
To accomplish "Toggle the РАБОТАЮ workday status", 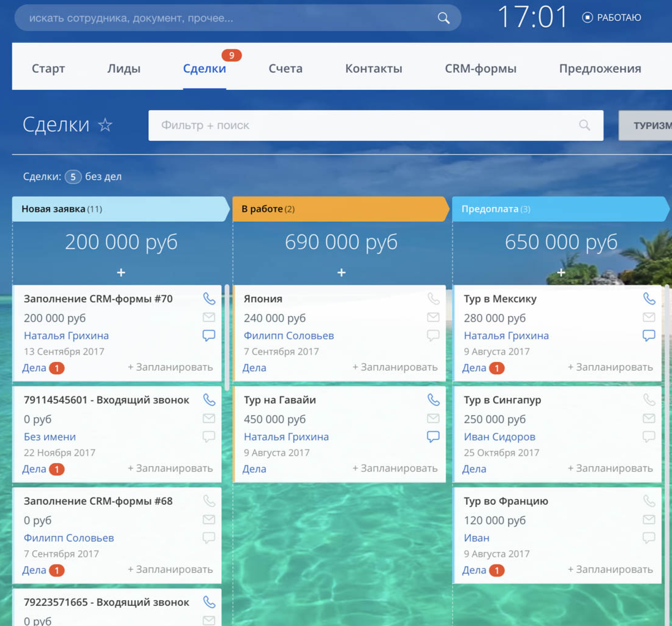I will [611, 18].
